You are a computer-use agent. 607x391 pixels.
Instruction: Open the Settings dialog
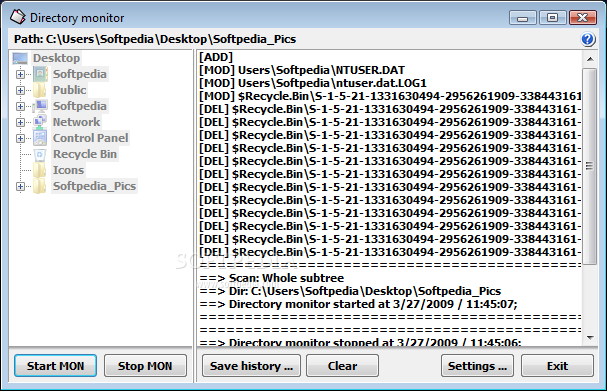point(477,366)
